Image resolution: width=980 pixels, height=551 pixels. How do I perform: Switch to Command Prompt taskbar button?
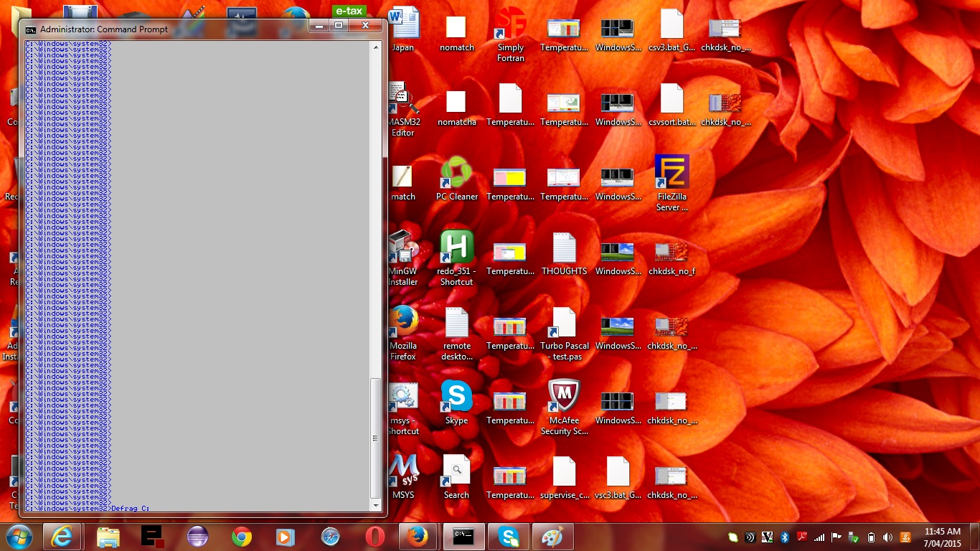[x=463, y=537]
